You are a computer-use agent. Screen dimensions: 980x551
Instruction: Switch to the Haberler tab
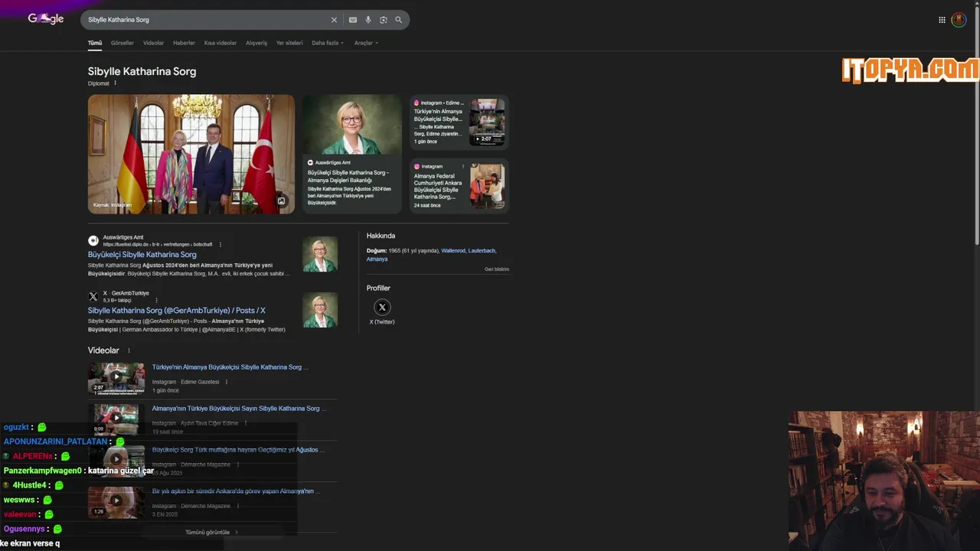[184, 43]
